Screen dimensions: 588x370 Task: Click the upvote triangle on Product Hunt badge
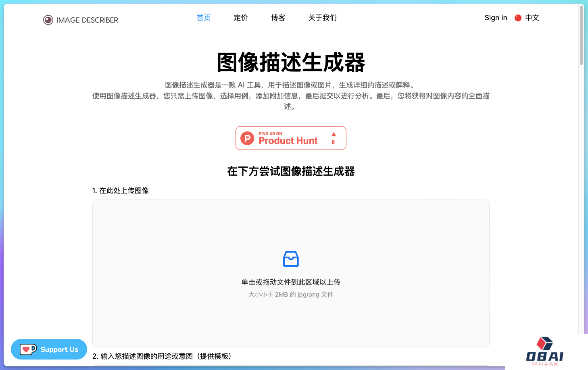pos(333,135)
